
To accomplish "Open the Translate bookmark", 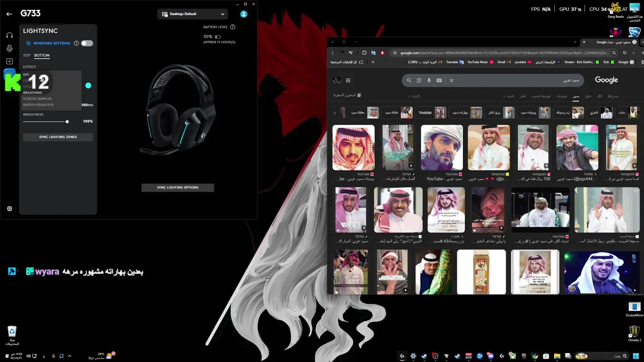I will point(455,62).
